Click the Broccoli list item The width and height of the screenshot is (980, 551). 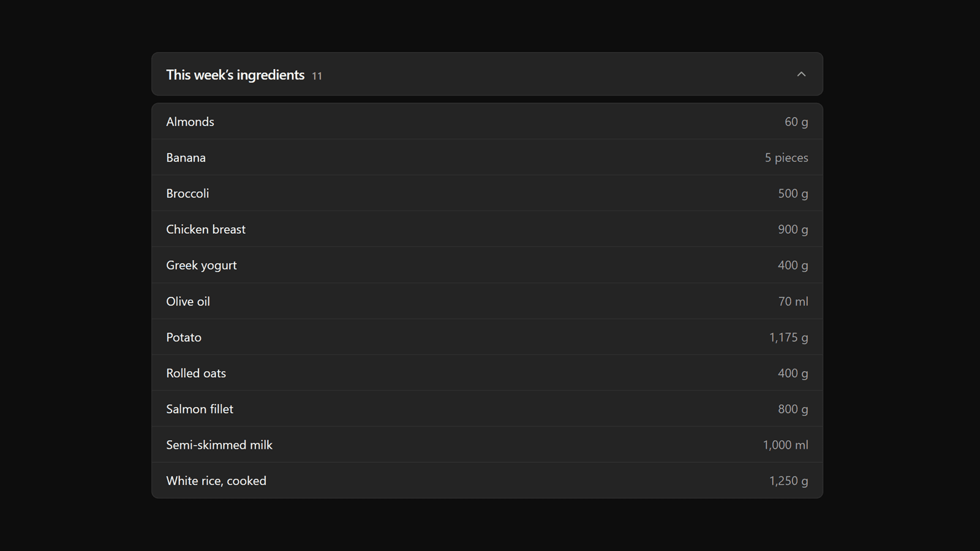pos(487,193)
